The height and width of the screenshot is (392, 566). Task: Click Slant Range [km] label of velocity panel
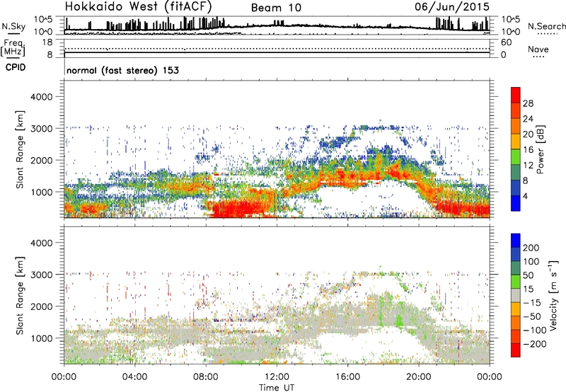20,296
